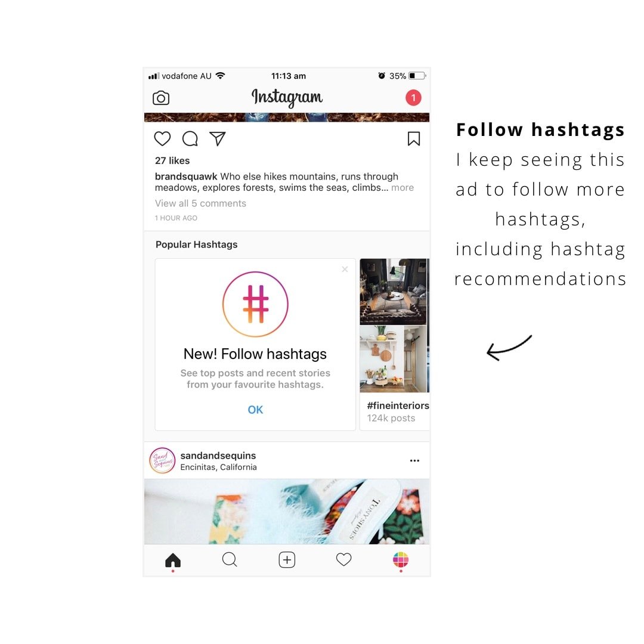644x644 pixels.
Task: Open sandandsequins profile picture
Action: [162, 460]
